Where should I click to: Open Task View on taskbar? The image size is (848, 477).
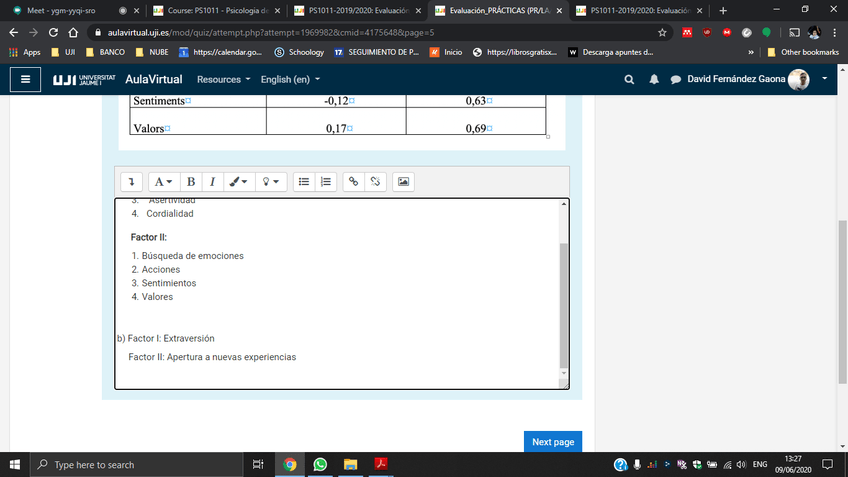(x=258, y=465)
